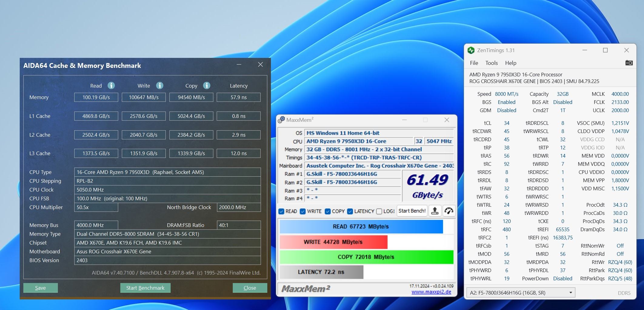
Task: Click the L1 Cache Read value 4869.8 GB/s
Action: 96,116
